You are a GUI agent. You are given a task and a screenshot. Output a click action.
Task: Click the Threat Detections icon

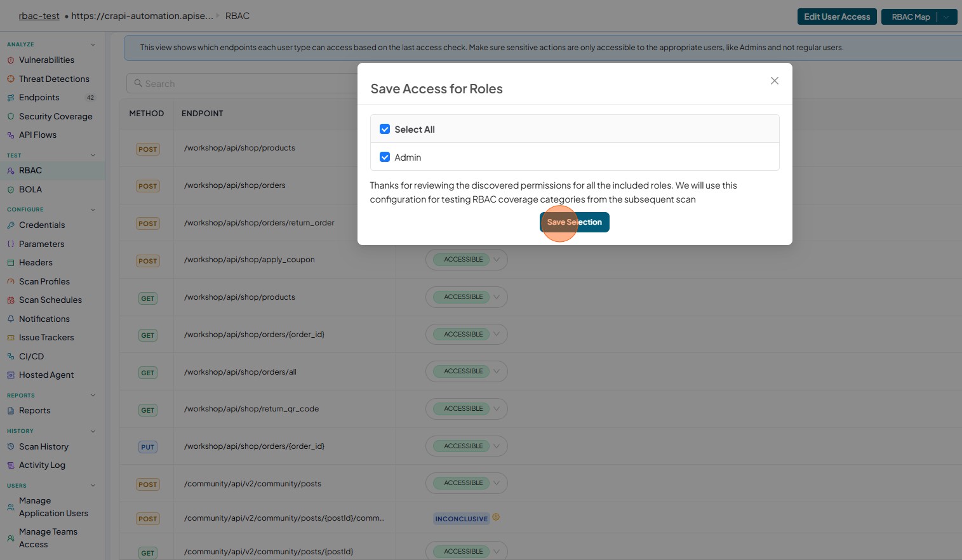pyautogui.click(x=11, y=79)
